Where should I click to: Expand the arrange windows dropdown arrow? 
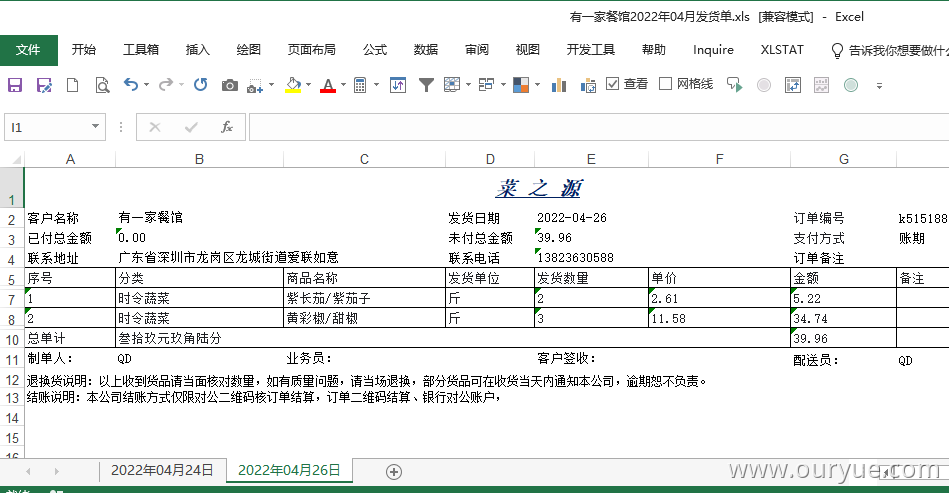[502, 85]
